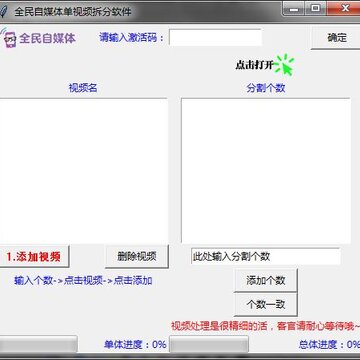Confirm activation with the 确定 button
Screen dimensions: 360x360
click(336, 38)
